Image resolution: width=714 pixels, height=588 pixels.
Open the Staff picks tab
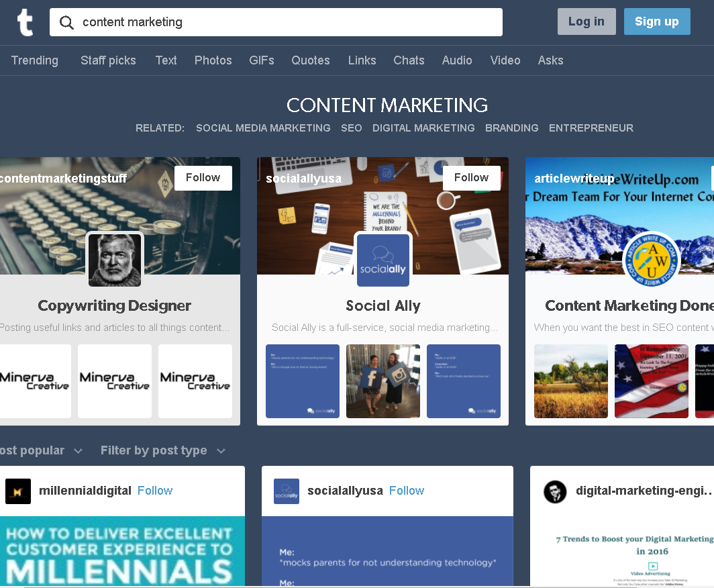click(x=108, y=60)
